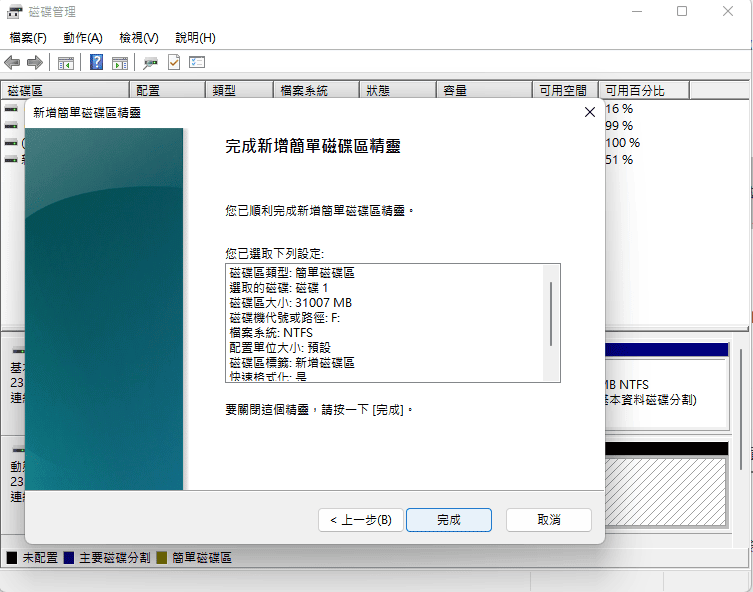The image size is (753, 592).
Task: Sort by the 類型 column header
Action: click(240, 90)
